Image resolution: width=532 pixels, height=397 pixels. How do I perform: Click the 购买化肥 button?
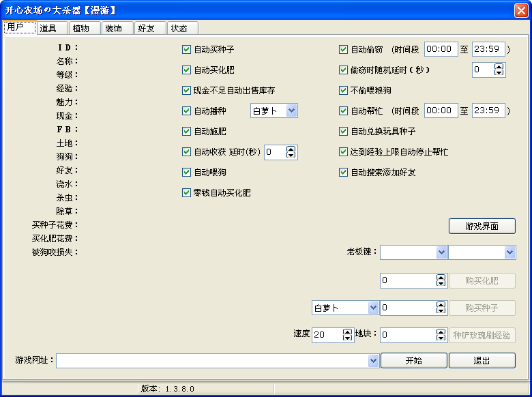tap(482, 280)
